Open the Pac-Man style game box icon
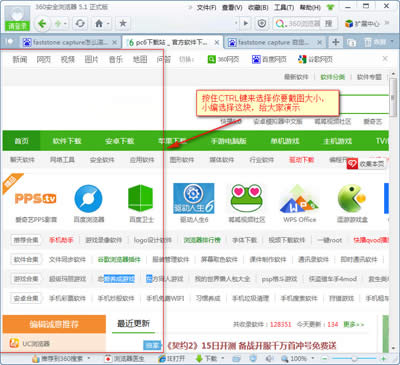The height and width of the screenshot is (365, 400). pos(352,199)
